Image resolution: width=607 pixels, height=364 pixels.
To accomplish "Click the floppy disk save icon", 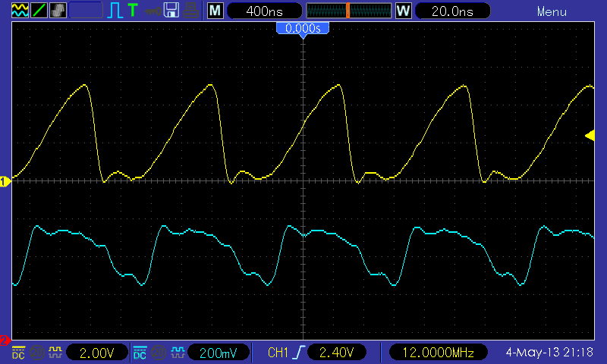I will point(171,11).
